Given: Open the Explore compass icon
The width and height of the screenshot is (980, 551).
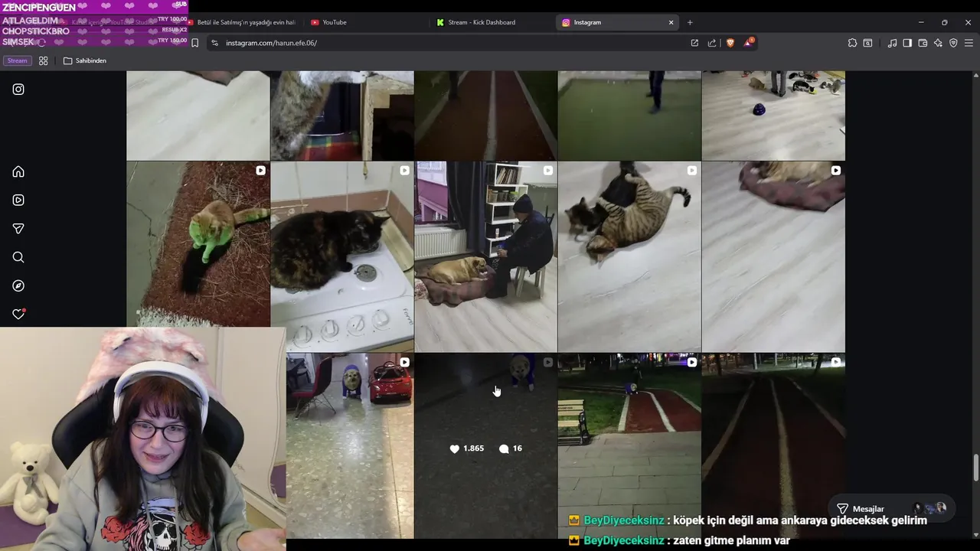Looking at the screenshot, I should 18,285.
